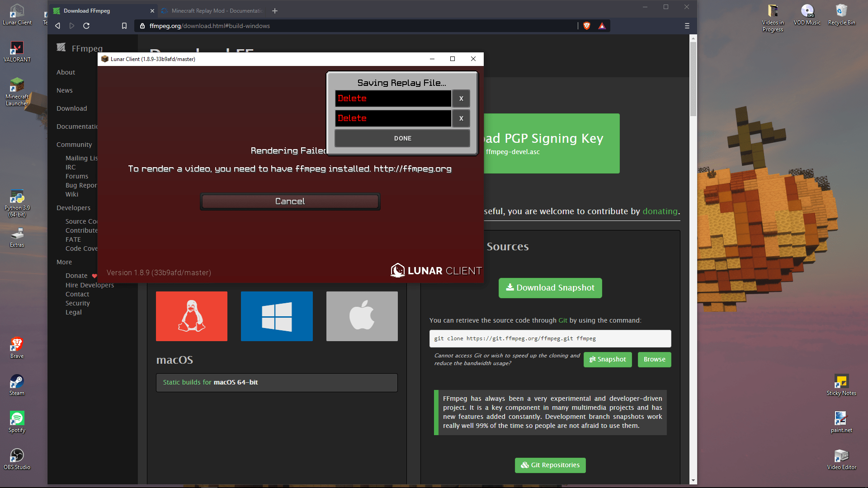Close the Download FFmpeg tab
The image size is (868, 488).
tap(152, 11)
